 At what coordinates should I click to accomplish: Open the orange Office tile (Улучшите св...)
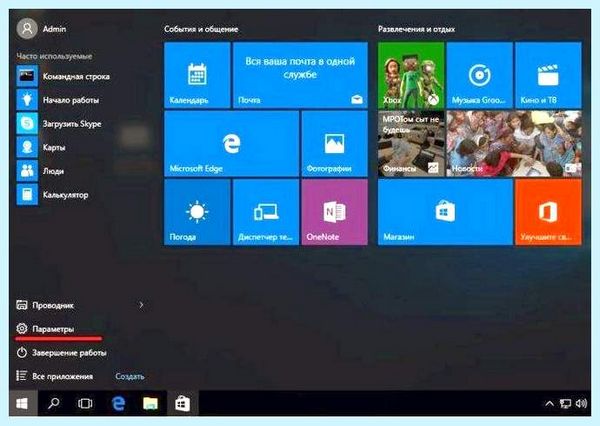548,212
